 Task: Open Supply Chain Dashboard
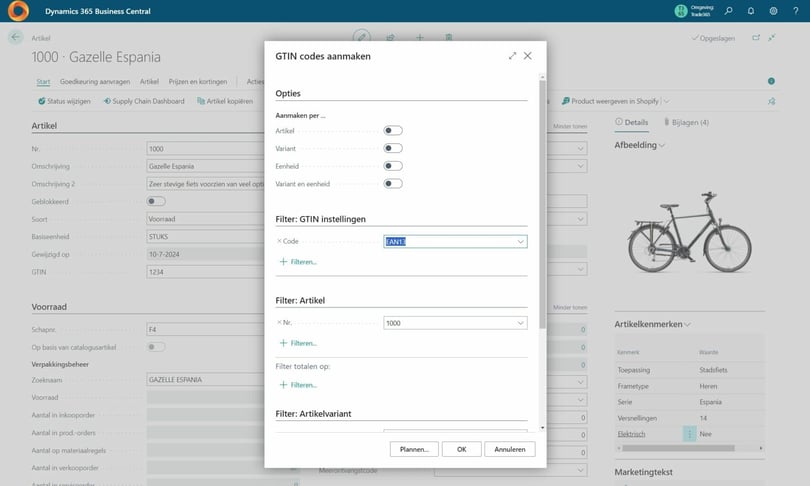click(144, 101)
